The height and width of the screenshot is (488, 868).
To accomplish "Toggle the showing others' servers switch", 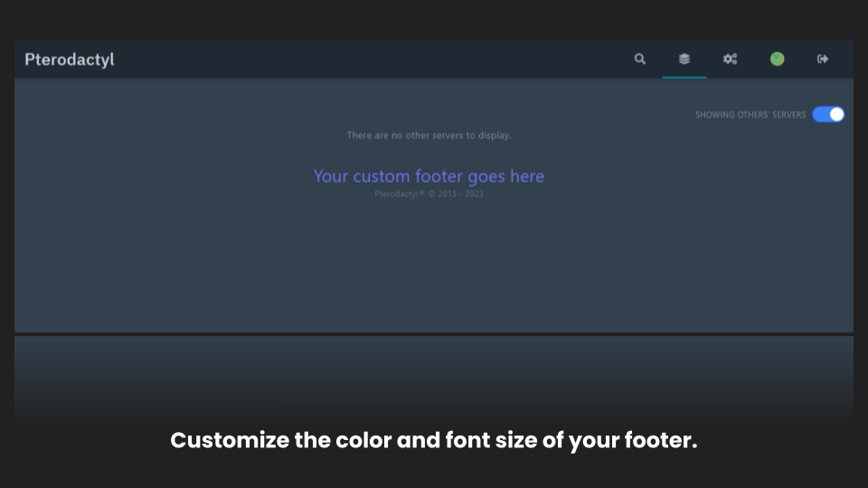I will click(x=828, y=115).
